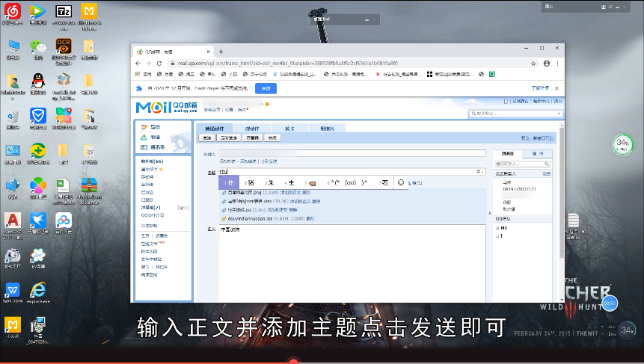
Task: Open the 7z desktop icon
Action: pyautogui.click(x=64, y=11)
